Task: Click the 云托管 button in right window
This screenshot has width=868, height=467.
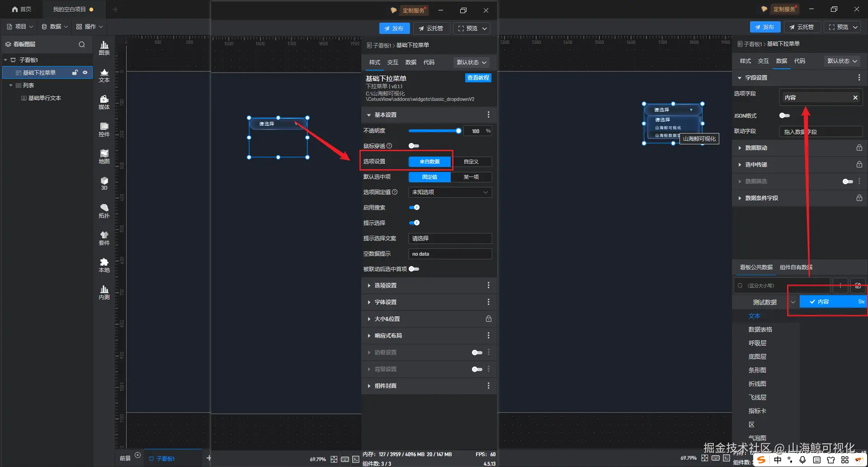Action: click(x=802, y=27)
